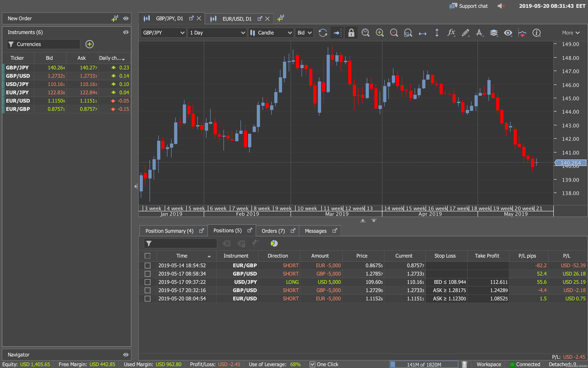Open the fx indicators menu
This screenshot has width=588, height=368.
[x=451, y=33]
